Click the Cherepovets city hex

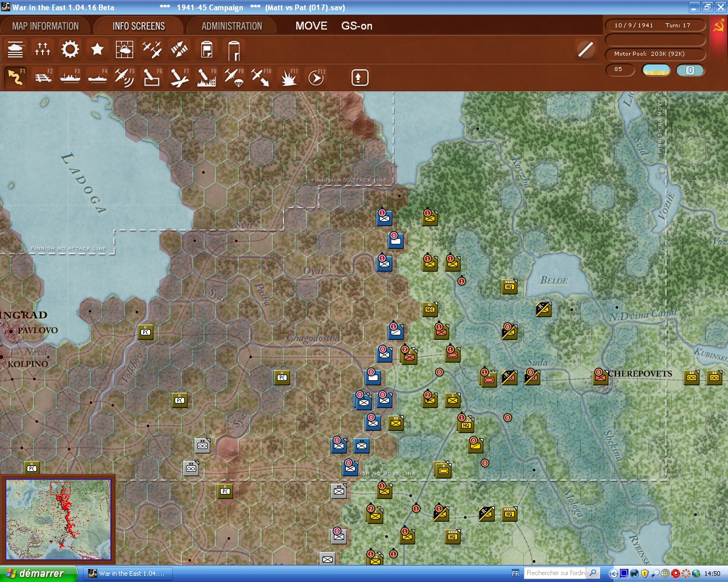pyautogui.click(x=601, y=376)
